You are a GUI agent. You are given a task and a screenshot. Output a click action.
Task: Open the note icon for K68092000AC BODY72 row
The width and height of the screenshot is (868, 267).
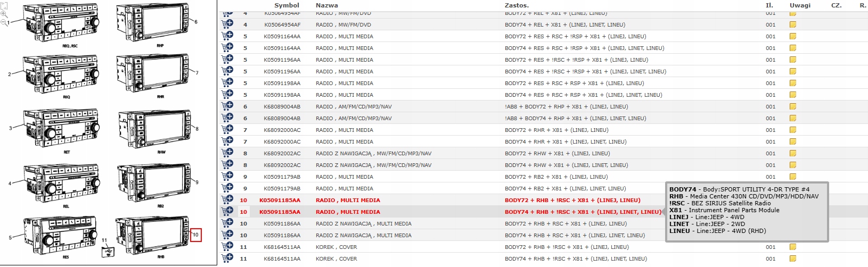click(x=792, y=130)
